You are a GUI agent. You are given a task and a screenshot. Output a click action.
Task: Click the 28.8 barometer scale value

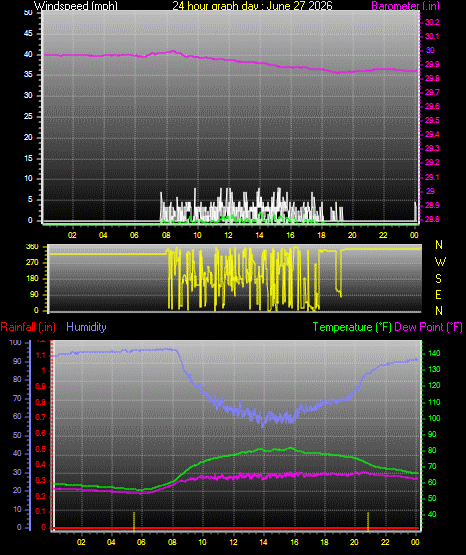tap(432, 219)
